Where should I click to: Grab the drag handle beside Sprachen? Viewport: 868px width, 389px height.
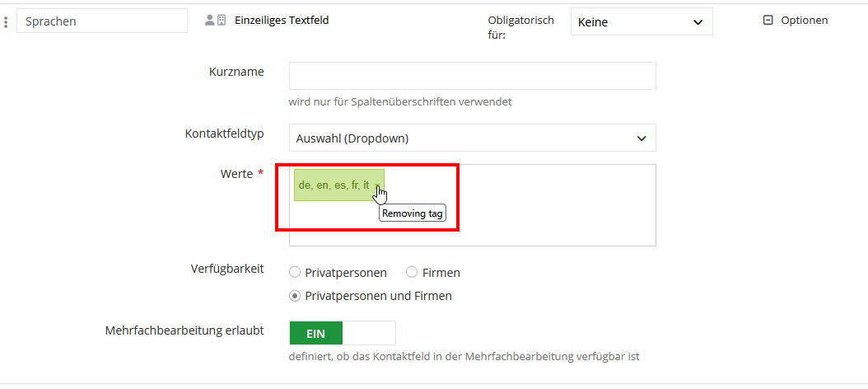[x=7, y=21]
